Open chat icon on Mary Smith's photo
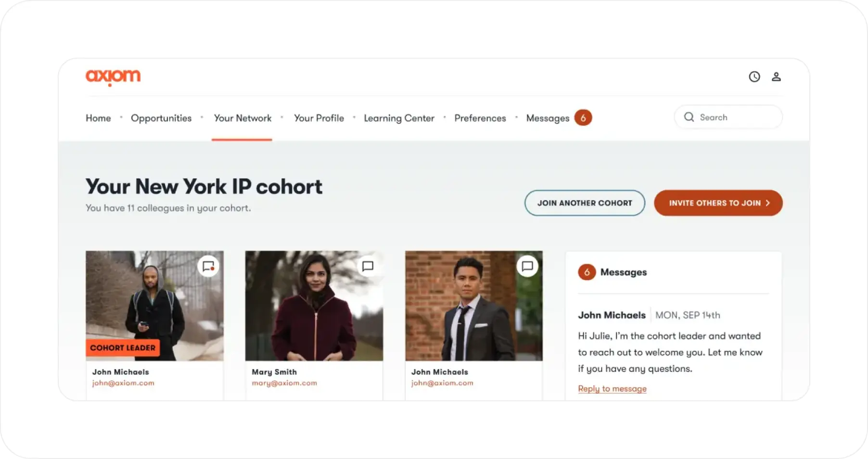868x459 pixels. point(368,266)
